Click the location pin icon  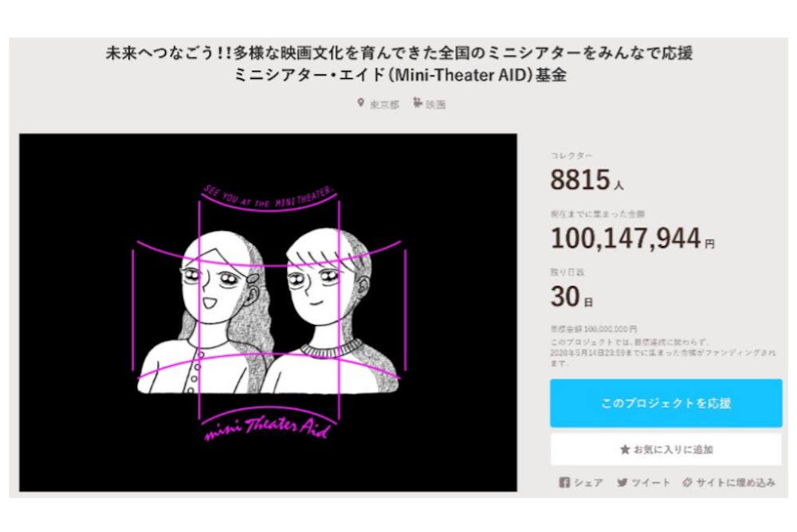click(x=361, y=104)
